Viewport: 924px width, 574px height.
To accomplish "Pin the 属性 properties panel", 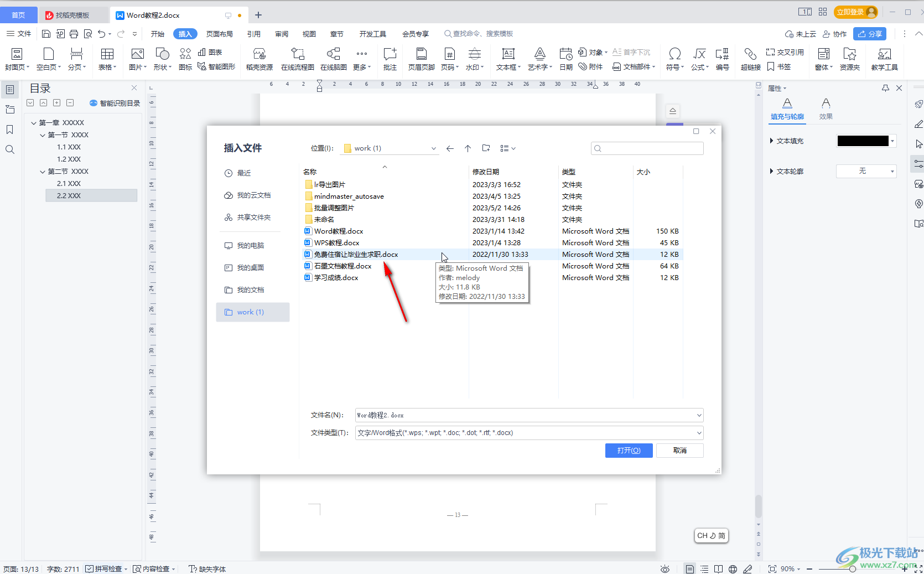I will [x=885, y=88].
